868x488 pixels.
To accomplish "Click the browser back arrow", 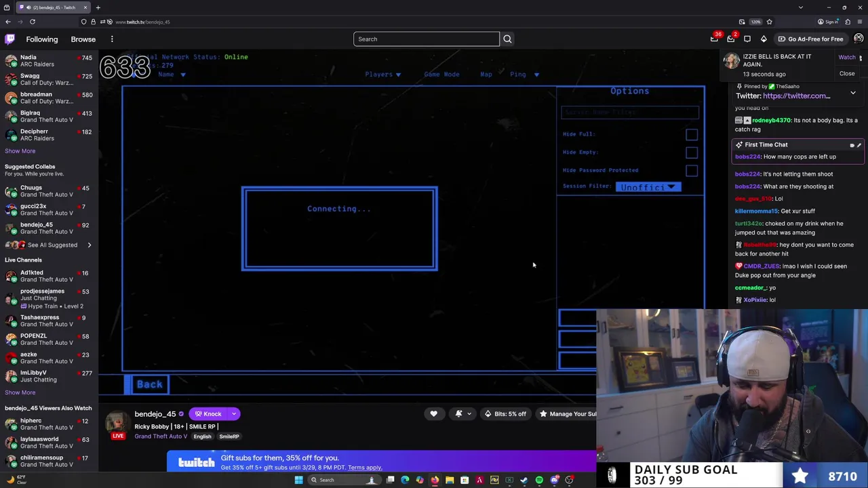I will coord(8,22).
